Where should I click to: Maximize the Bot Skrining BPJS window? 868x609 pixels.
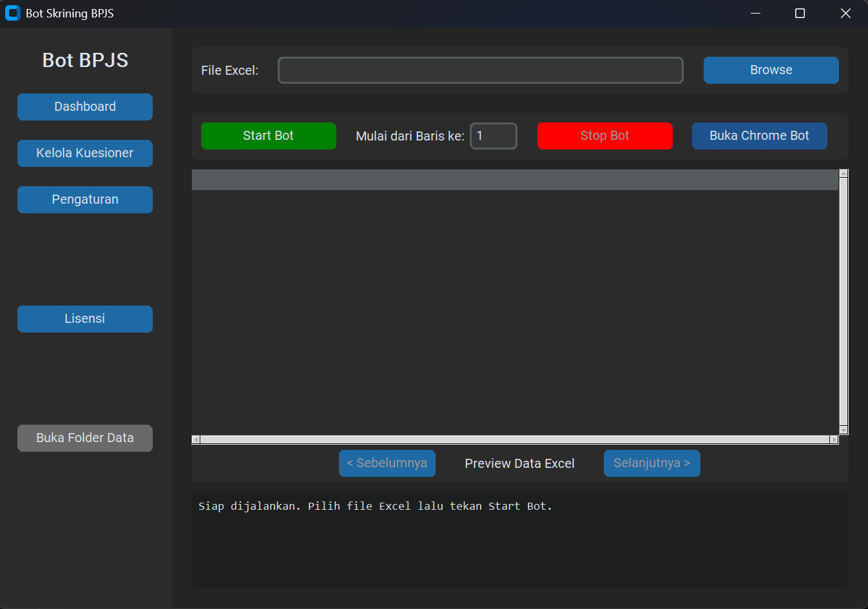(x=800, y=14)
